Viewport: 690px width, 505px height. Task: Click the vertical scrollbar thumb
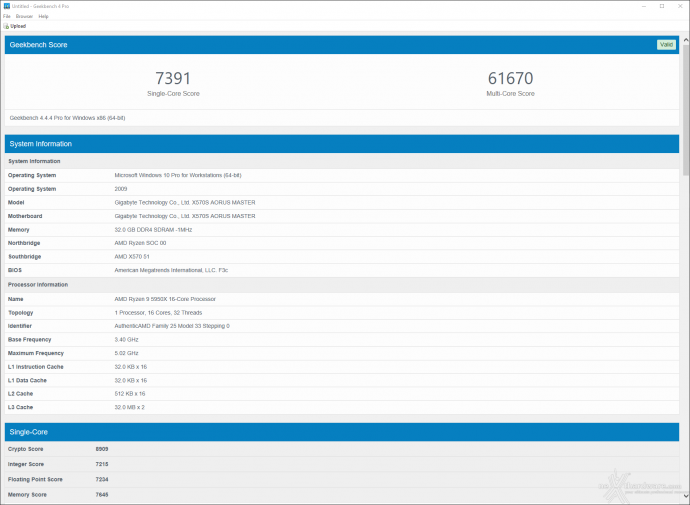point(686,110)
